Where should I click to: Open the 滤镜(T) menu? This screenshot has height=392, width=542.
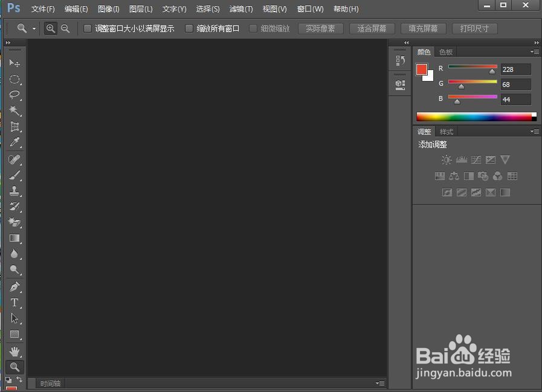(x=241, y=9)
